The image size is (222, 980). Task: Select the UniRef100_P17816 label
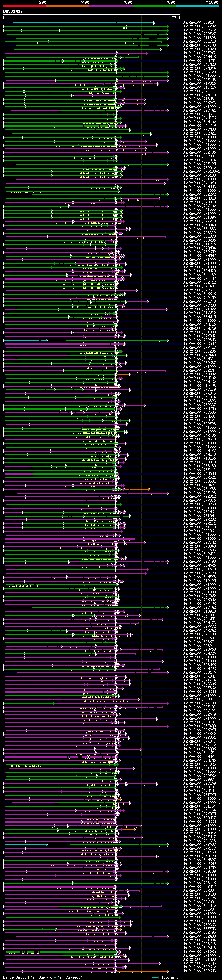coord(199,84)
